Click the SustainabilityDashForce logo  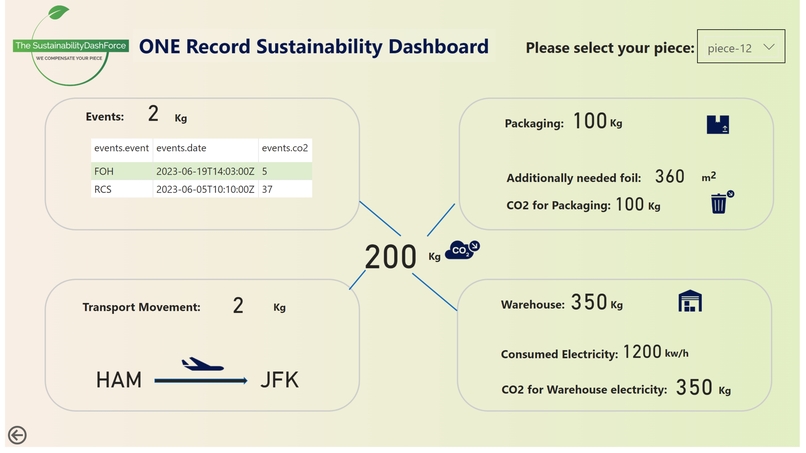[70, 46]
